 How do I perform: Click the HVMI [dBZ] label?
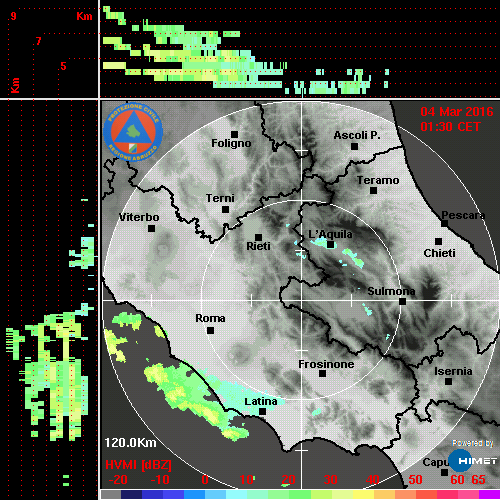click(x=138, y=465)
